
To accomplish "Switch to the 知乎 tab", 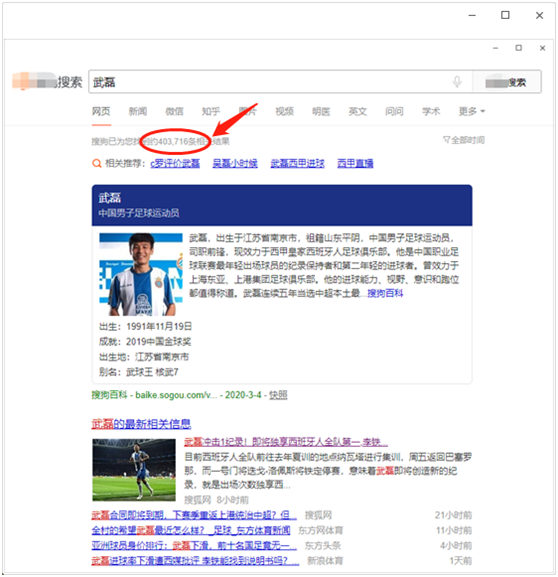I will click(x=211, y=111).
